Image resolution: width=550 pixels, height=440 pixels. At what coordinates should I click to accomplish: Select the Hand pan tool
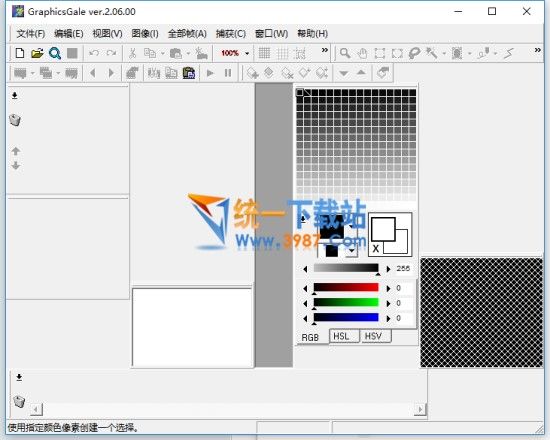[x=362, y=54]
